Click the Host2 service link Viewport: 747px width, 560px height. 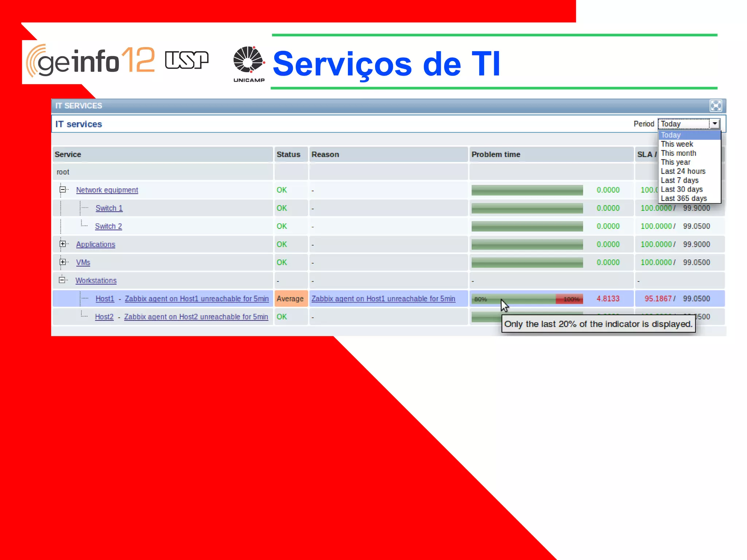(x=104, y=317)
